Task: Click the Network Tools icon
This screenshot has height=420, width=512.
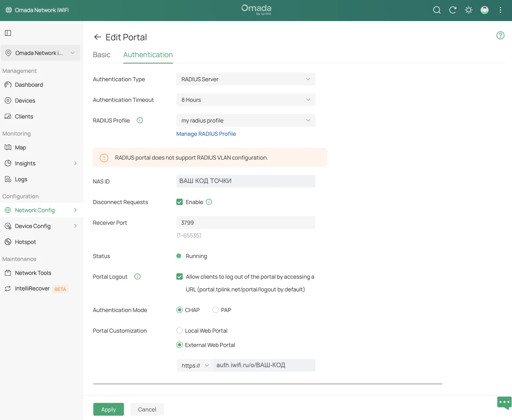Action: click(8, 273)
